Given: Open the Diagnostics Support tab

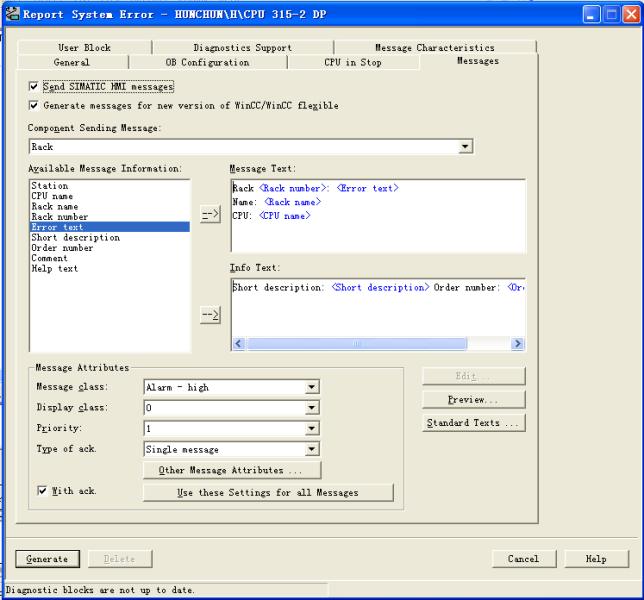Looking at the screenshot, I should [242, 48].
